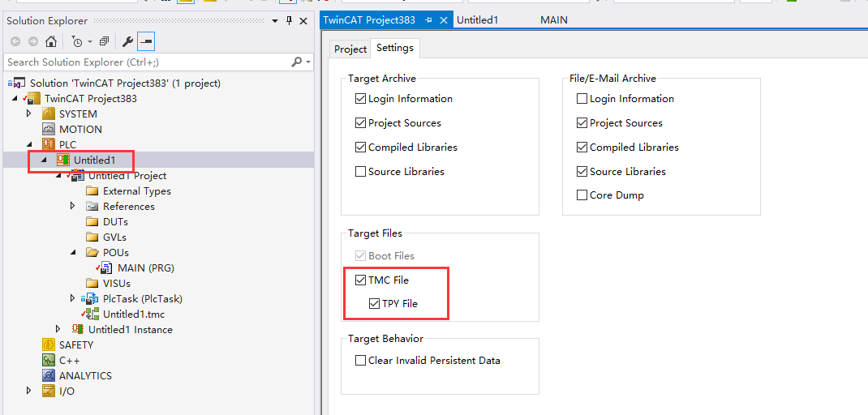Select the Settings tab
Viewport: 868px width, 415px height.
click(x=395, y=48)
